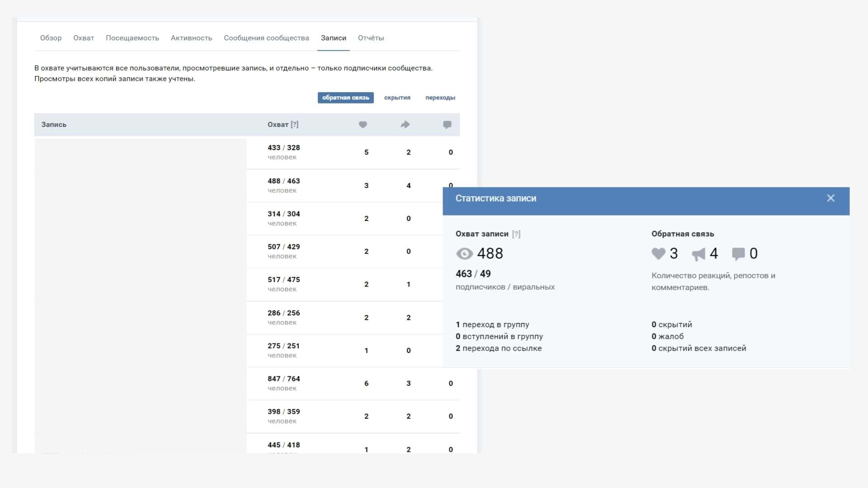Open Сообщения сообщества tab

click(x=266, y=38)
